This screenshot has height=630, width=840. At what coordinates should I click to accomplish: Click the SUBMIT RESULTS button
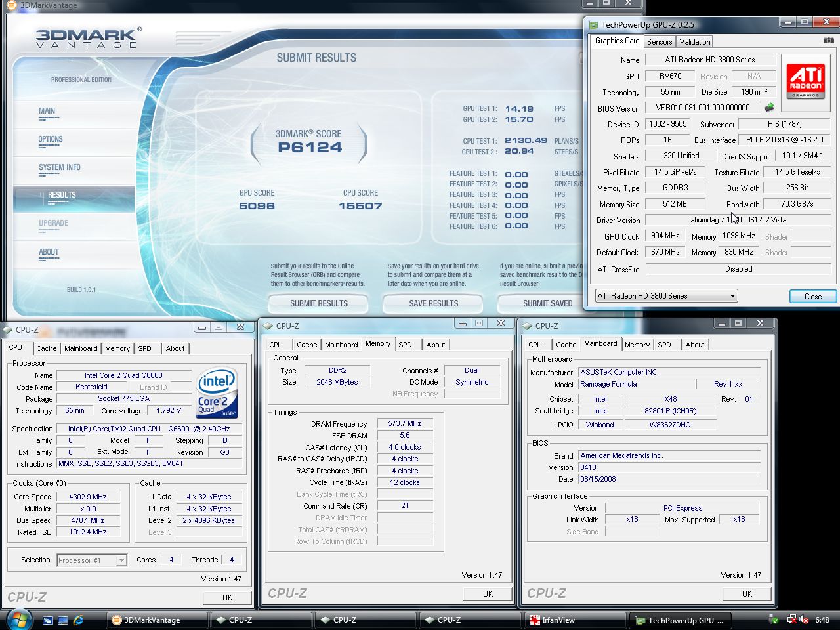(319, 303)
